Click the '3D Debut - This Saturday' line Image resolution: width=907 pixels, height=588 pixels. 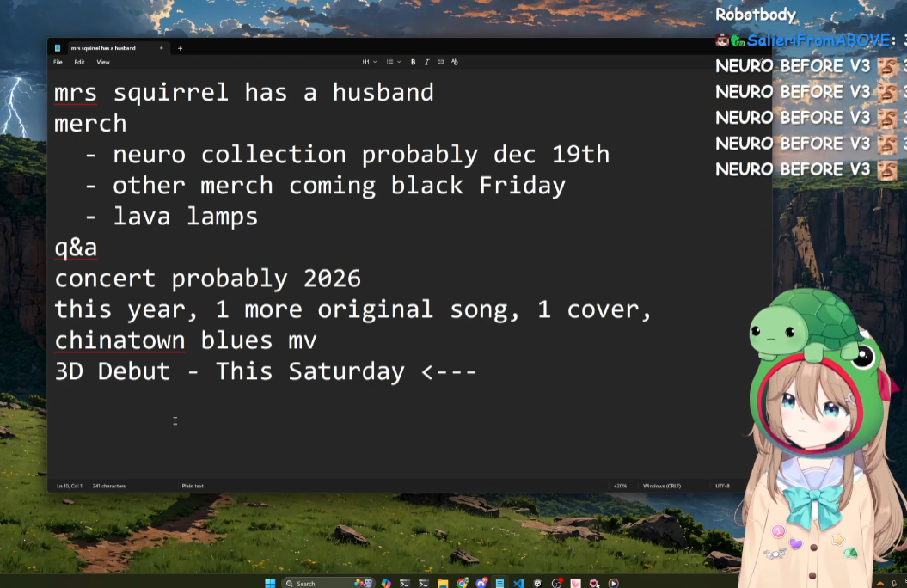pos(266,371)
